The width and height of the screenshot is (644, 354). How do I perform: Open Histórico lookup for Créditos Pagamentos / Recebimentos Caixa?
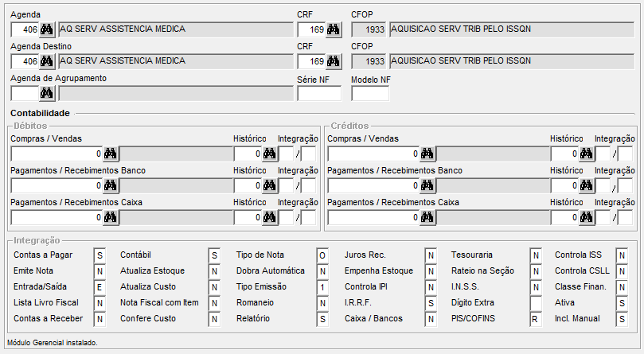(x=587, y=217)
